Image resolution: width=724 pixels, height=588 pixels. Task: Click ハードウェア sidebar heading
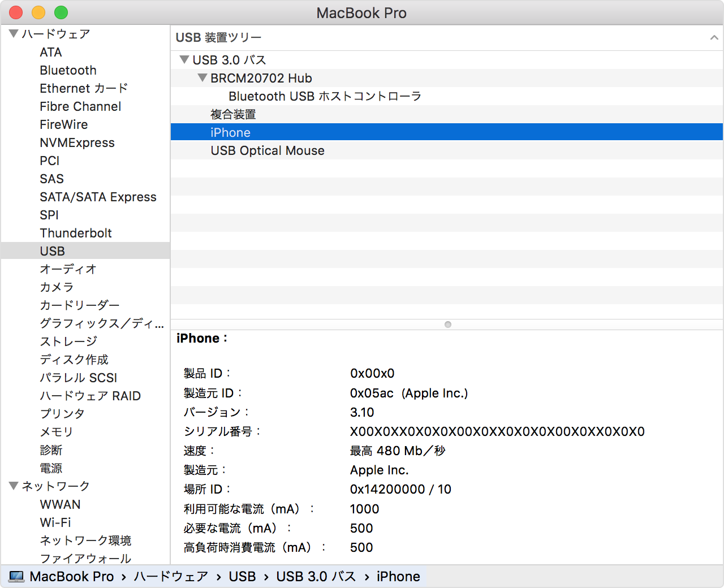pyautogui.click(x=56, y=34)
